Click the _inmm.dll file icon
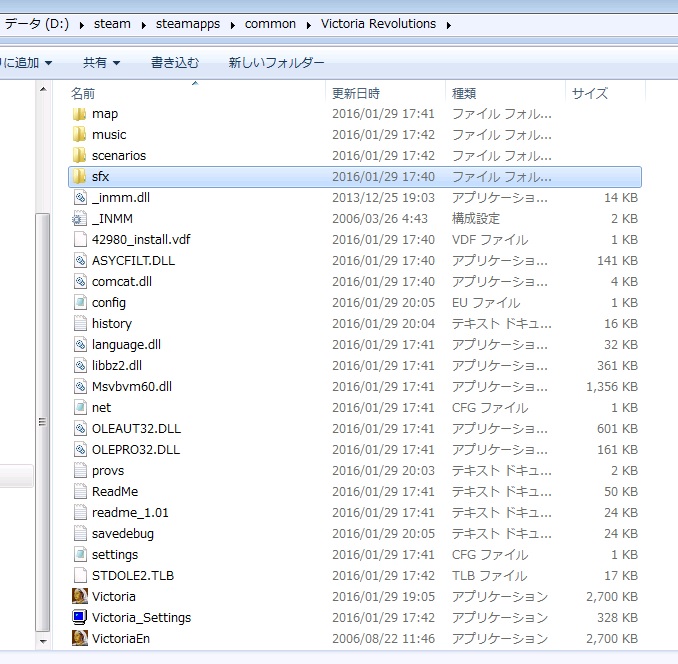Viewport: 678px width, 664px height. pyautogui.click(x=80, y=198)
